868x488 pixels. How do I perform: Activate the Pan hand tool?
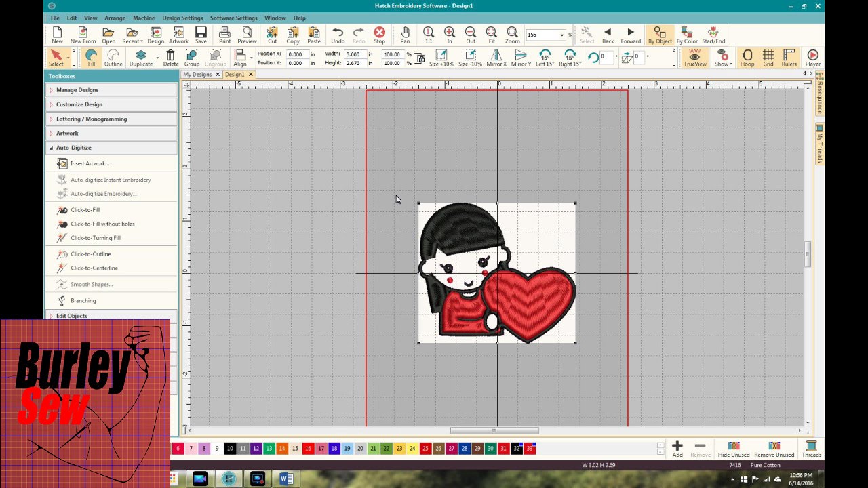(405, 35)
